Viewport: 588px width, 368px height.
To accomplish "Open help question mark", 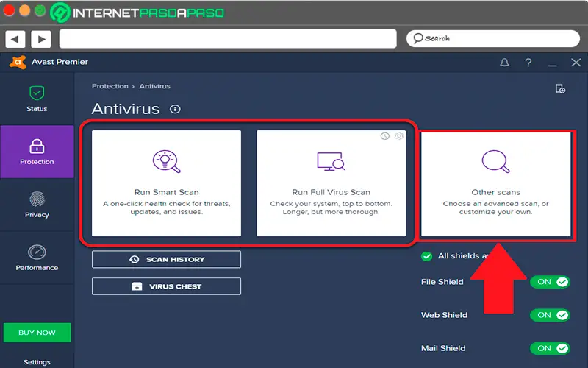I will click(x=528, y=63).
